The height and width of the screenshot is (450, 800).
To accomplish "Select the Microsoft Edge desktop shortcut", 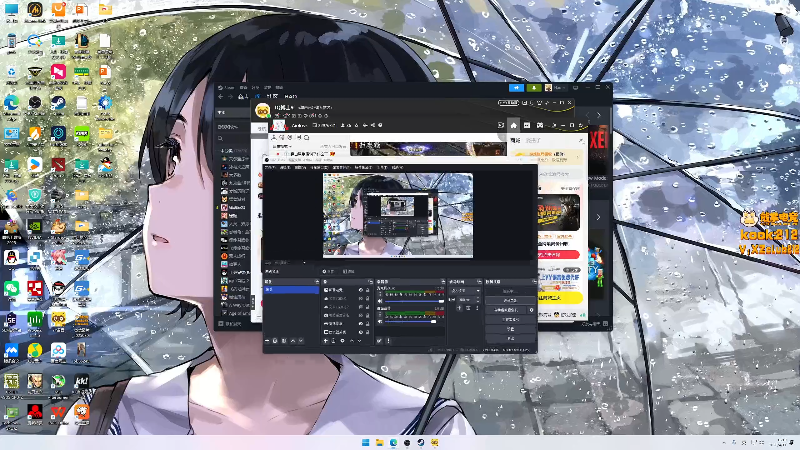I will coord(11,105).
